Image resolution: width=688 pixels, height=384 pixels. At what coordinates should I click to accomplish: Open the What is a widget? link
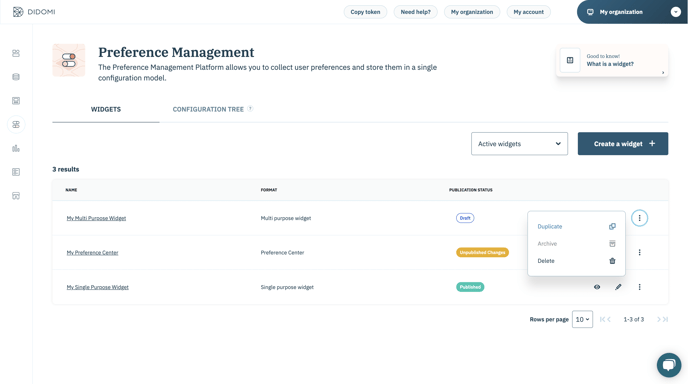[x=610, y=64]
